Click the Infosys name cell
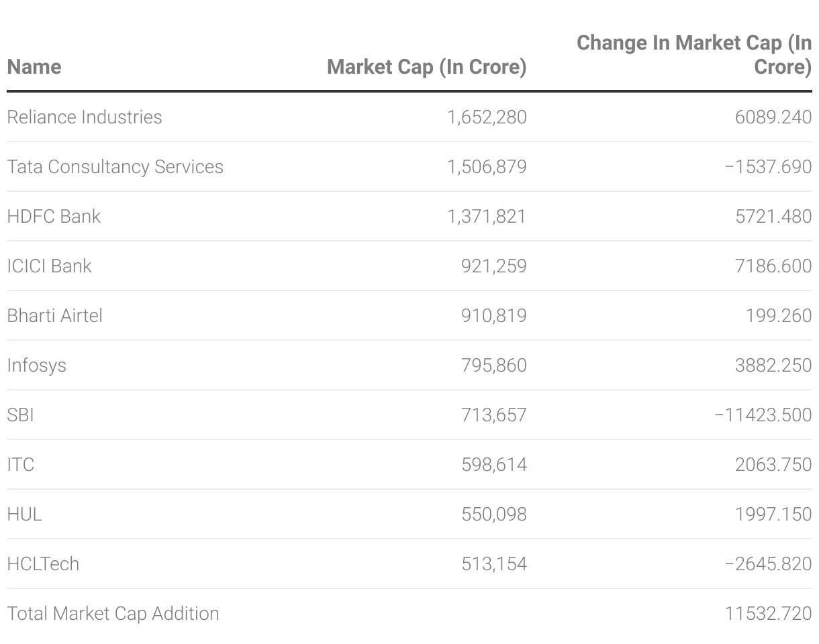Viewport: 819px width, 644px height. point(36,366)
